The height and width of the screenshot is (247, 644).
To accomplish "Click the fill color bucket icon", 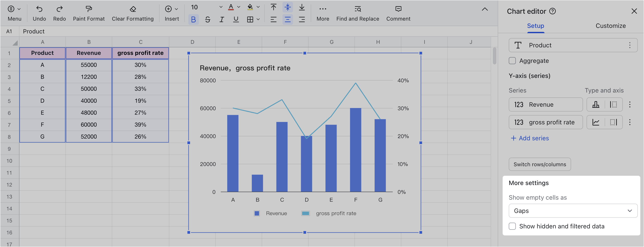I will pyautogui.click(x=250, y=7).
